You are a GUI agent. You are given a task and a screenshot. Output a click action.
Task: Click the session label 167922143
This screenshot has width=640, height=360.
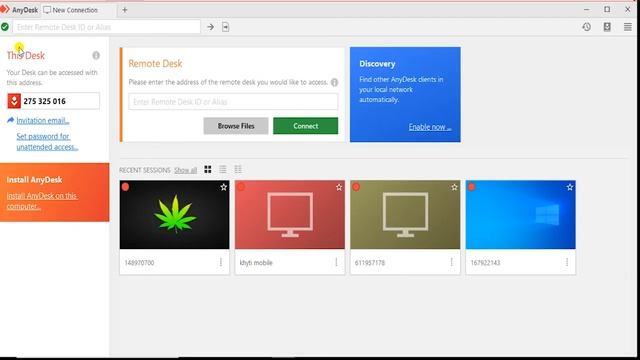point(485,262)
